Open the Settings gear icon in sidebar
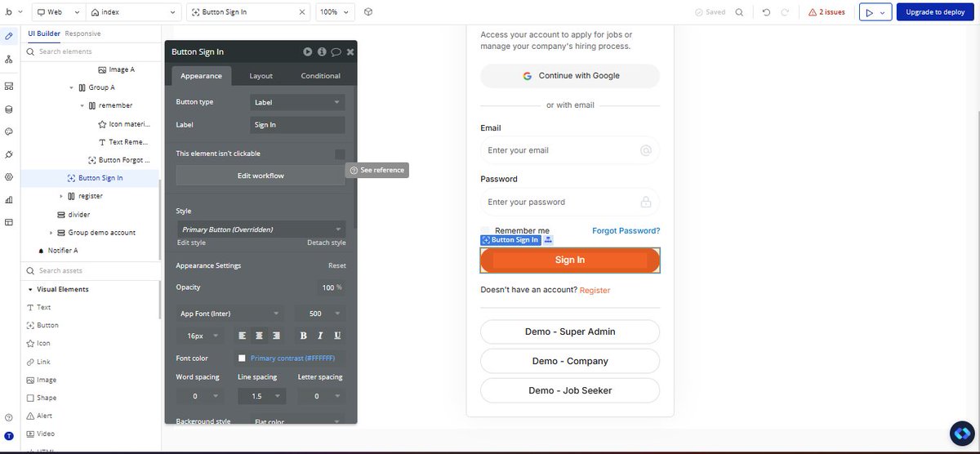 click(x=9, y=176)
